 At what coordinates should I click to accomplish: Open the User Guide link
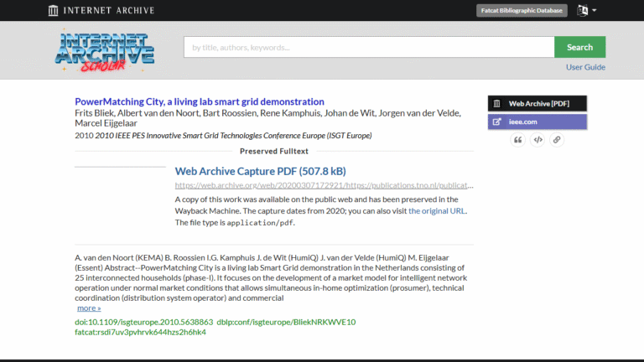585,67
